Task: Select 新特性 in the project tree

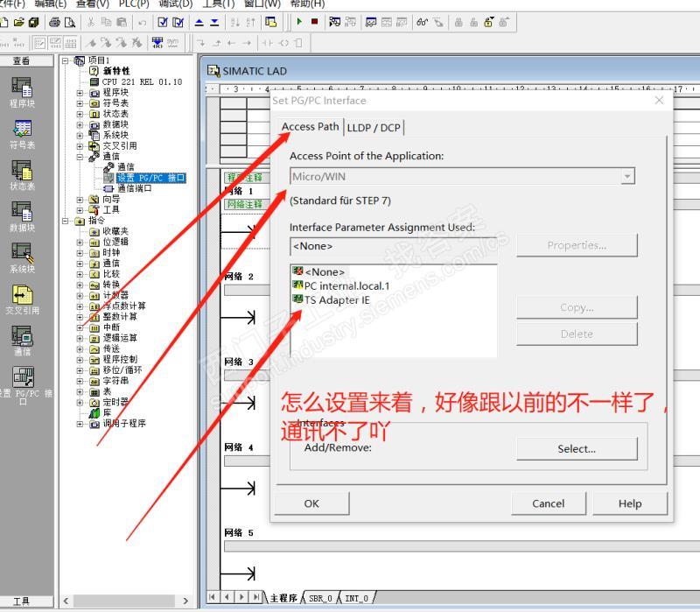Action: pyautogui.click(x=116, y=71)
